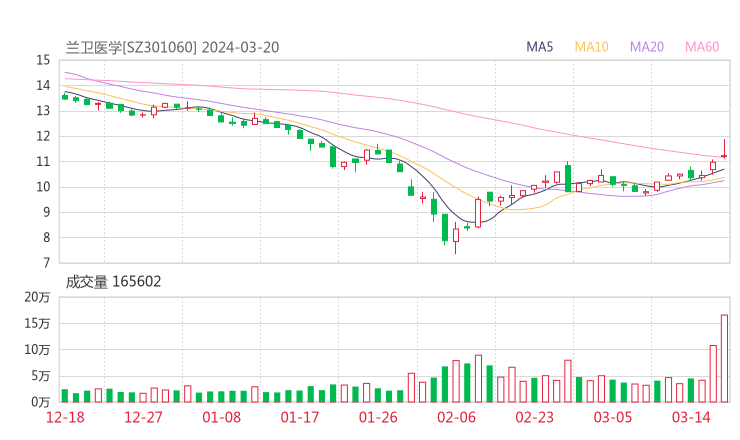Click the price axis value 10

43,187
